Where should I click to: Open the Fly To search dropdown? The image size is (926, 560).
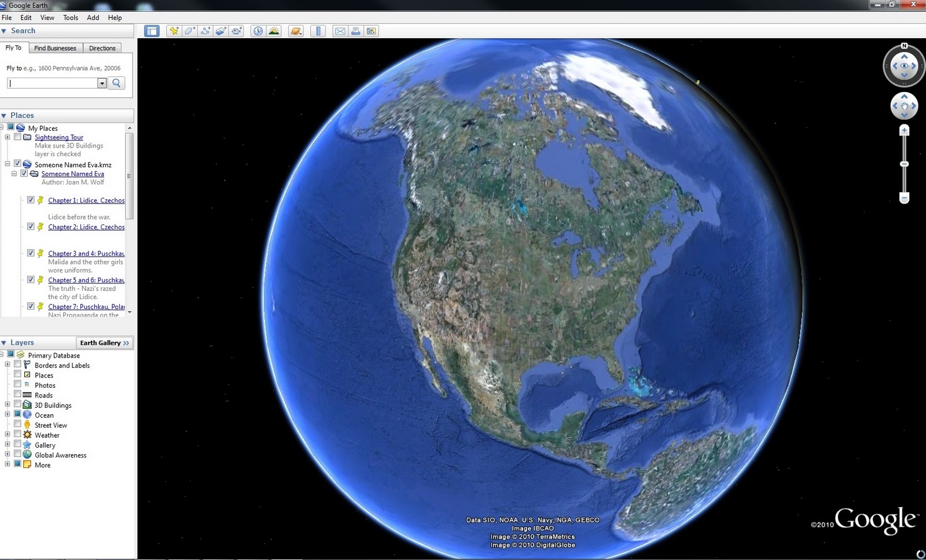click(x=102, y=83)
